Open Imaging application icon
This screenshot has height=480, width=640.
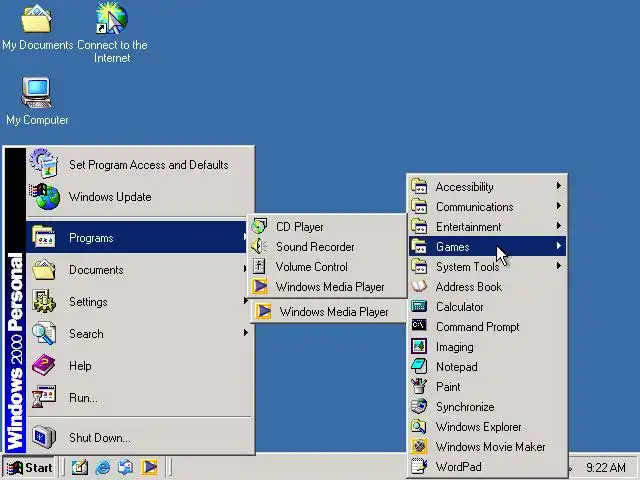(x=419, y=346)
